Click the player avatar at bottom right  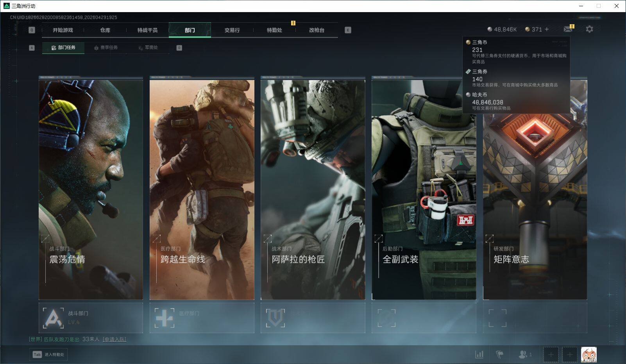pyautogui.click(x=588, y=355)
